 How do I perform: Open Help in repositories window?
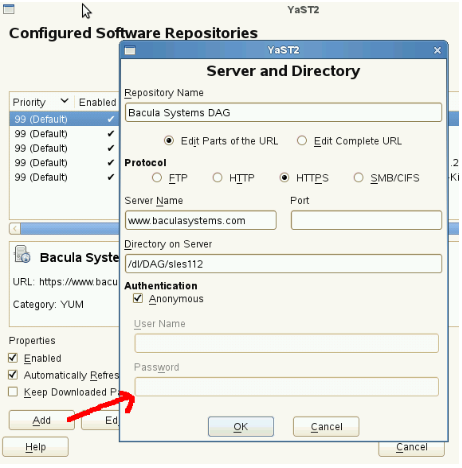(35, 447)
